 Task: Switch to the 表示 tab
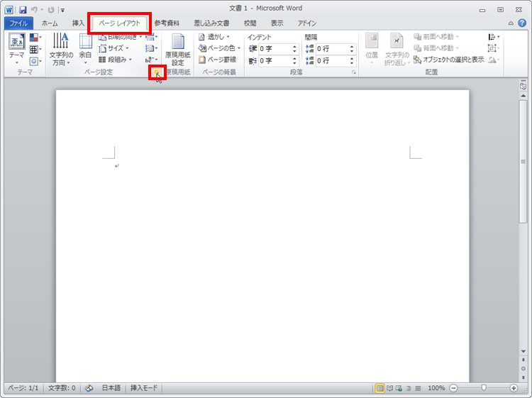click(x=277, y=23)
